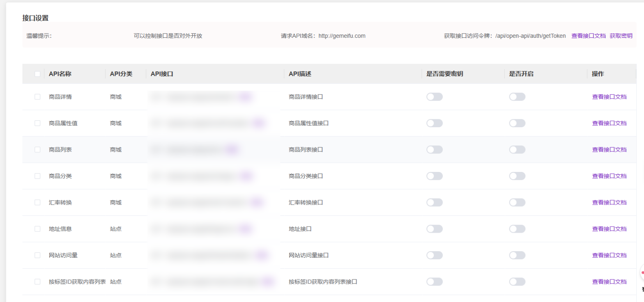Select the 商品属性值 row checkbox
644x302 pixels.
(x=37, y=123)
